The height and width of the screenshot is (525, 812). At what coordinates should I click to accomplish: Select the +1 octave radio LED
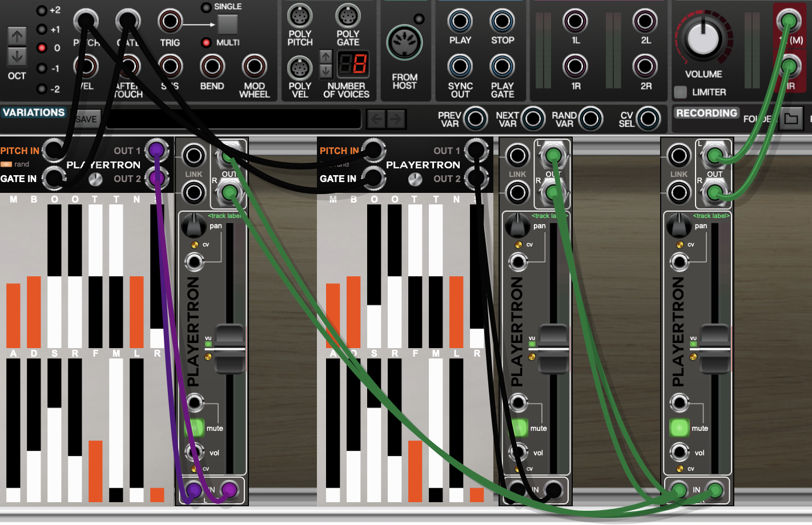[42, 29]
